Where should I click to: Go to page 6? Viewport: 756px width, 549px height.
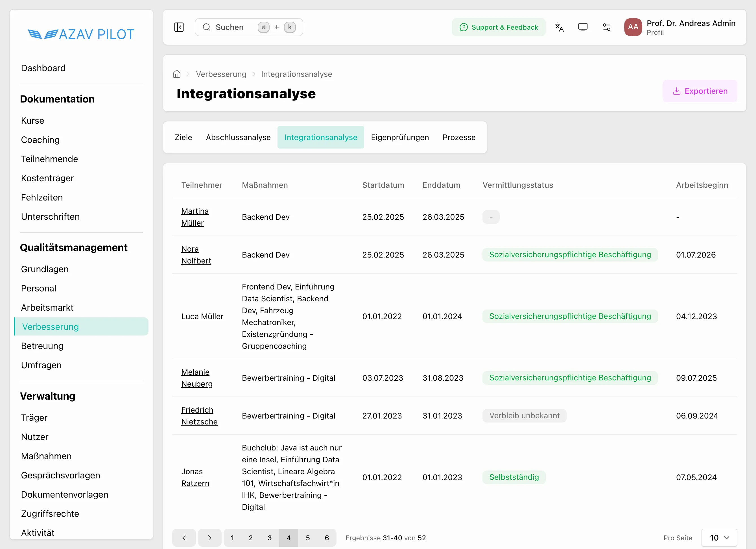click(x=327, y=538)
